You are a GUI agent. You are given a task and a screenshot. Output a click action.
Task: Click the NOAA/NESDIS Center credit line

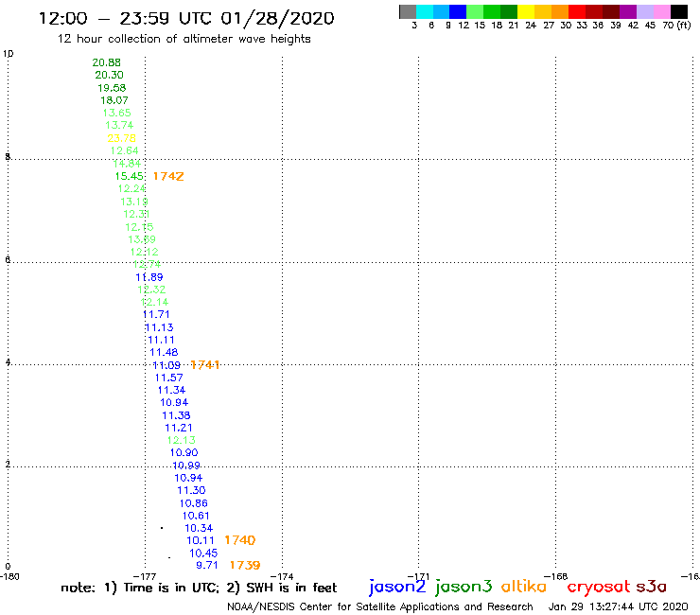tap(380, 607)
